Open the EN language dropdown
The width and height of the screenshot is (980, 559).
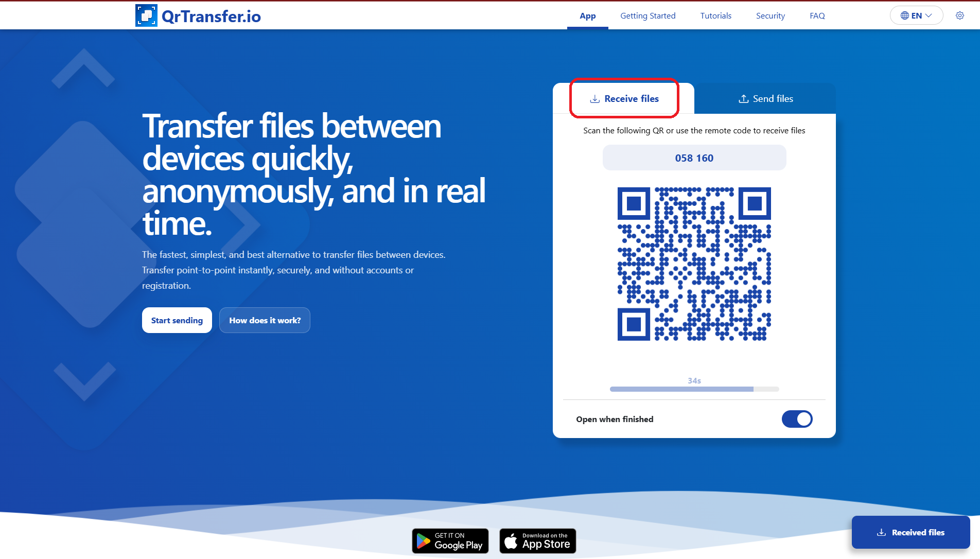point(916,15)
